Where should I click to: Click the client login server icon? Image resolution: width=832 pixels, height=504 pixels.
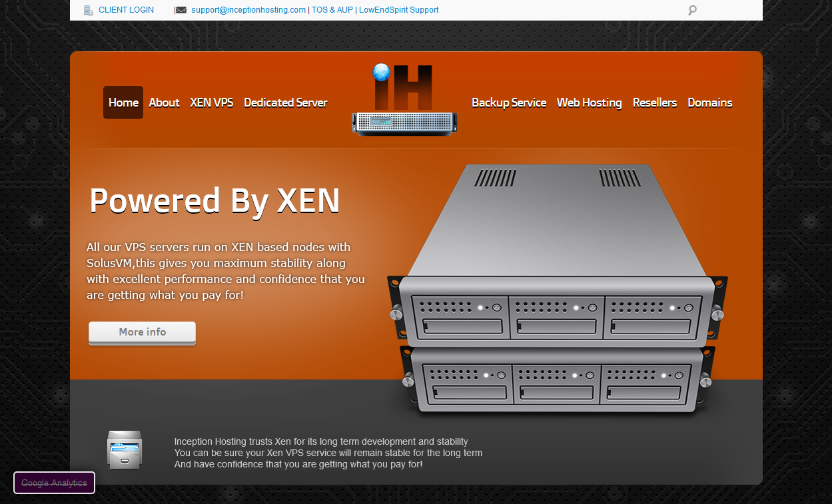click(89, 10)
